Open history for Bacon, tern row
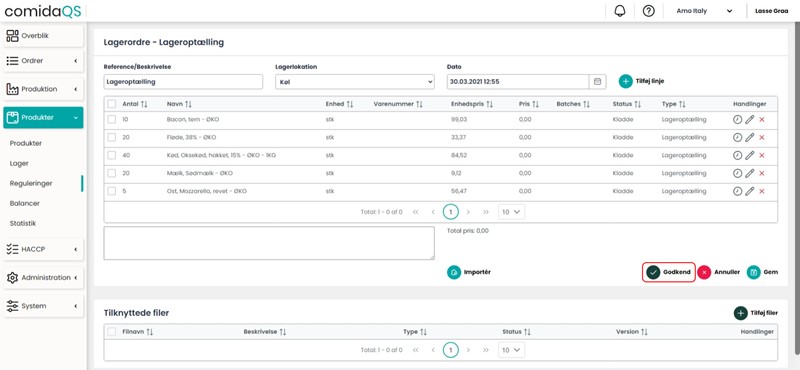800x370 pixels. point(737,119)
